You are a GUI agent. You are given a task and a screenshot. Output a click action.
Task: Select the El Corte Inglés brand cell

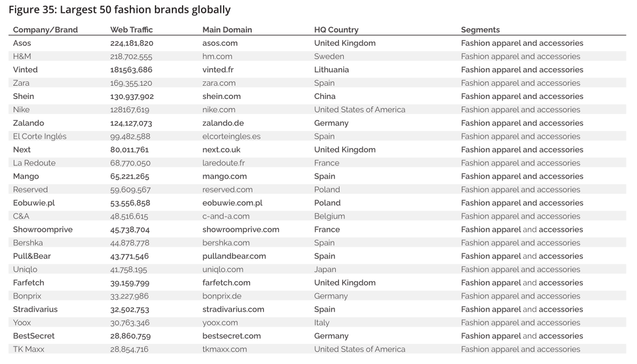(39, 136)
